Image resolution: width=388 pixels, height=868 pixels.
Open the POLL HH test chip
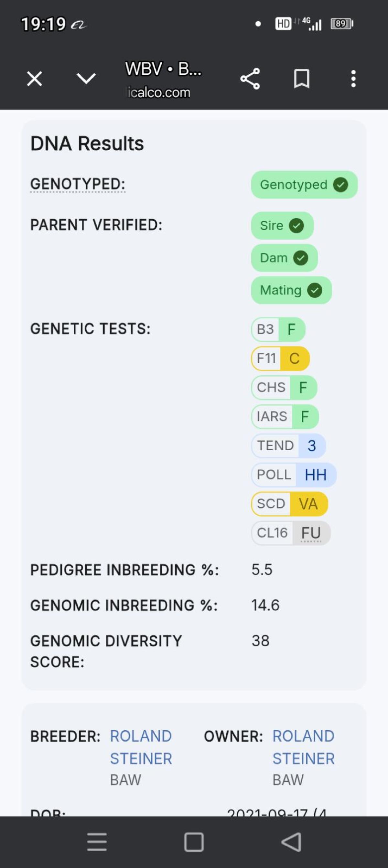[294, 475]
